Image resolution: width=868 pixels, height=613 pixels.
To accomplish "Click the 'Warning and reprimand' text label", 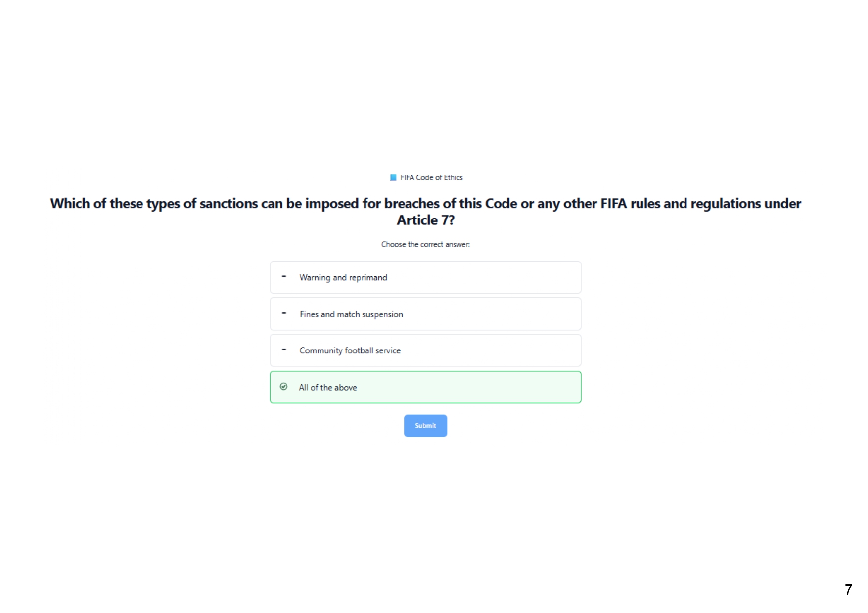I will (x=343, y=277).
